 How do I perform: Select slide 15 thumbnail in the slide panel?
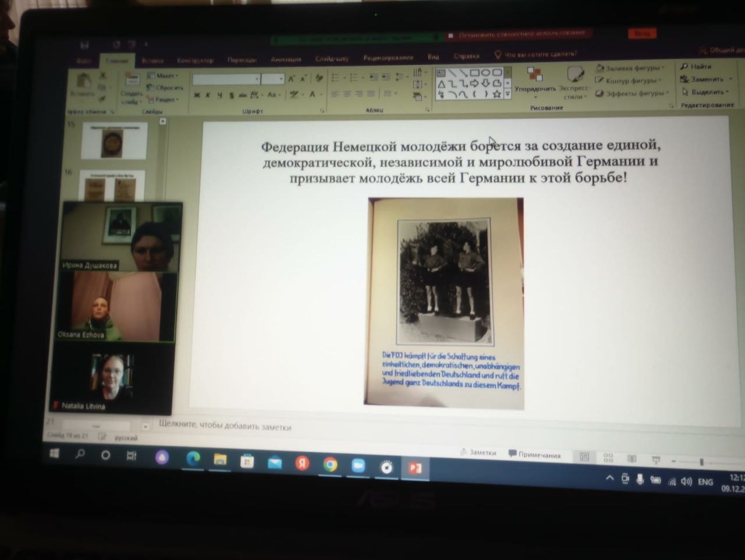(x=114, y=140)
